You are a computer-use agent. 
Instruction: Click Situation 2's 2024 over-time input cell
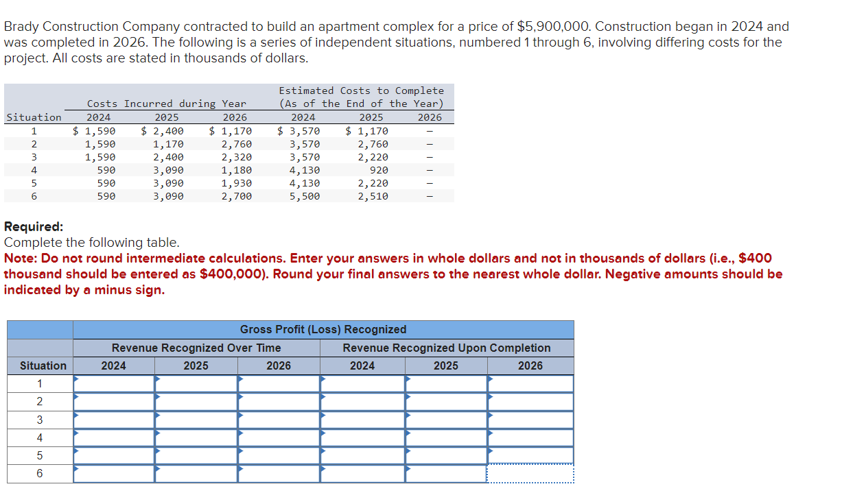(x=113, y=401)
